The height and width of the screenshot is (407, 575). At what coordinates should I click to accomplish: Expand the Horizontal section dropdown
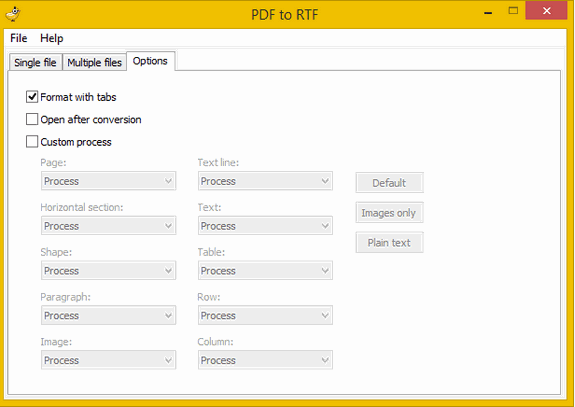[x=109, y=226]
